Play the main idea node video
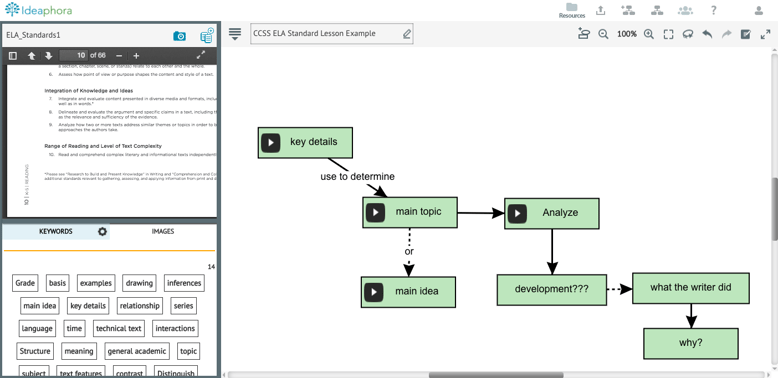This screenshot has height=378, width=778. tap(374, 292)
